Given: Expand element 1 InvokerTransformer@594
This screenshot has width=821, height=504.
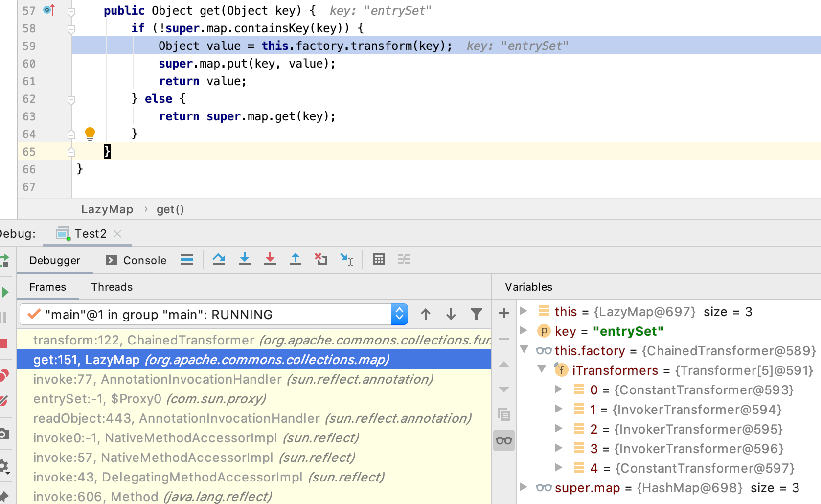Looking at the screenshot, I should pos(559,409).
